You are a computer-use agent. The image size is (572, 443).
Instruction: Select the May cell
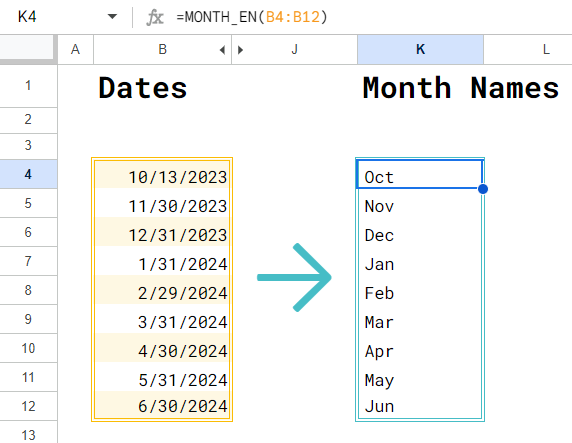tap(420, 377)
